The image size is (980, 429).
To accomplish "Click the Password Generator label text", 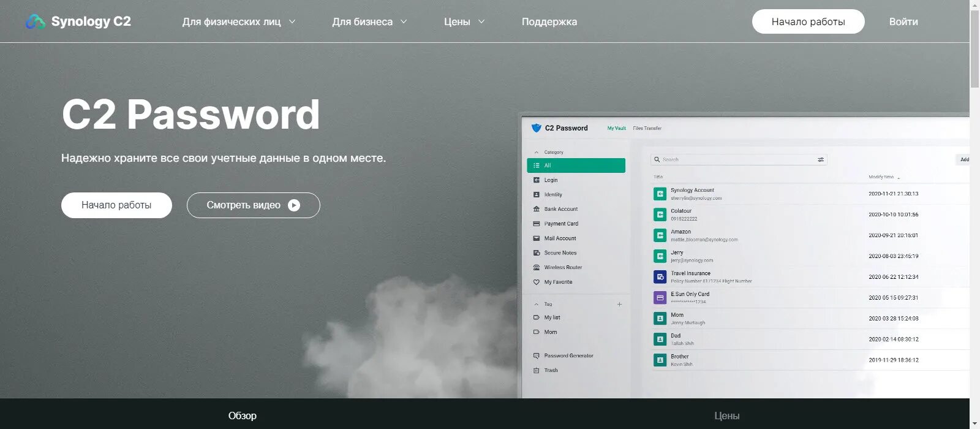I will [568, 355].
